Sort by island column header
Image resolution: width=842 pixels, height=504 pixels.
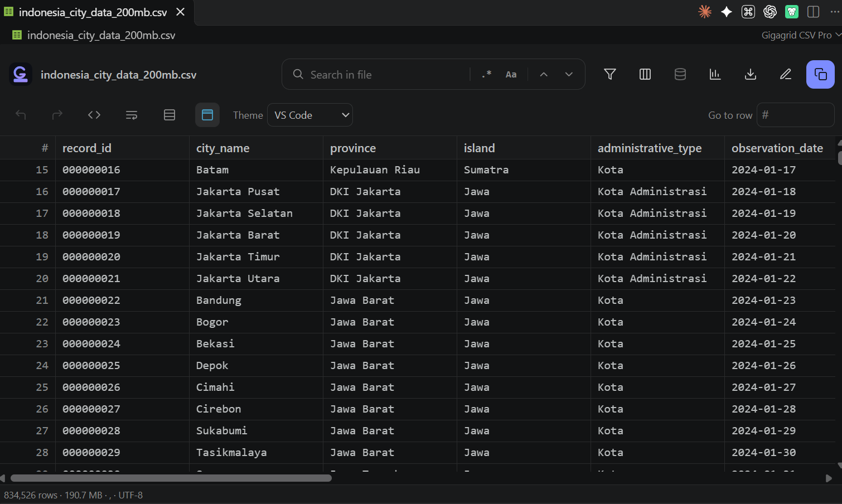pos(524,148)
